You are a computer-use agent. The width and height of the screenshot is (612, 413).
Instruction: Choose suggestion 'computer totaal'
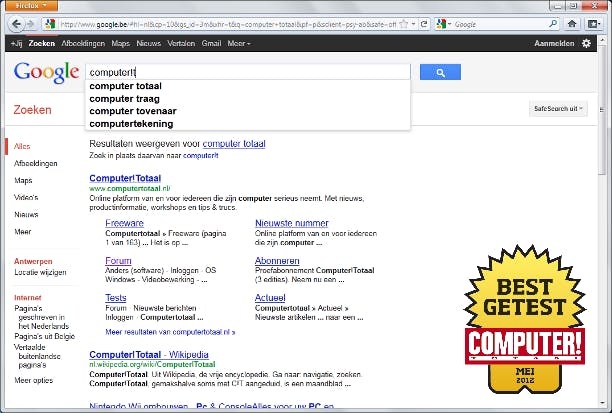[125, 86]
